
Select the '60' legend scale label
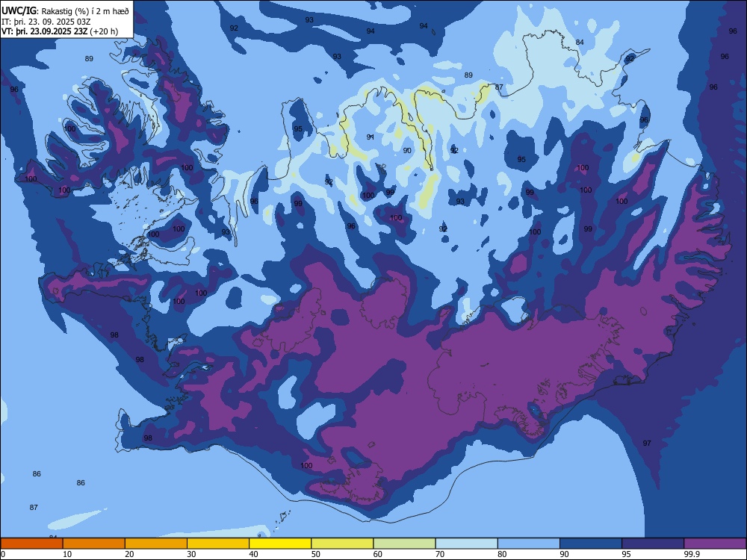tap(378, 554)
